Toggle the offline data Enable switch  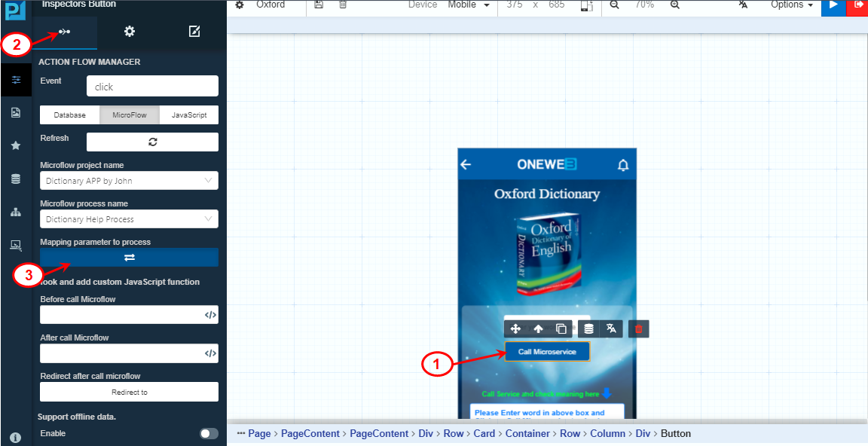tap(209, 433)
